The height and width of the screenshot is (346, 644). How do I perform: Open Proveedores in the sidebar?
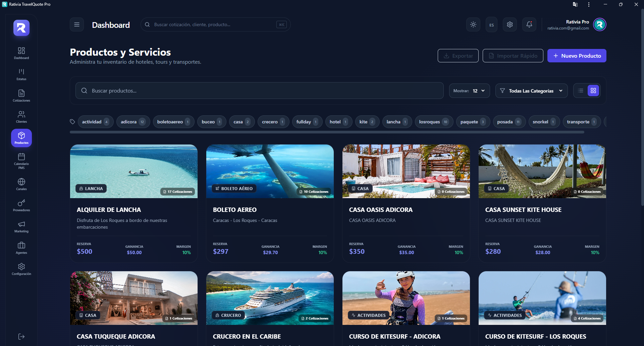pos(21,205)
